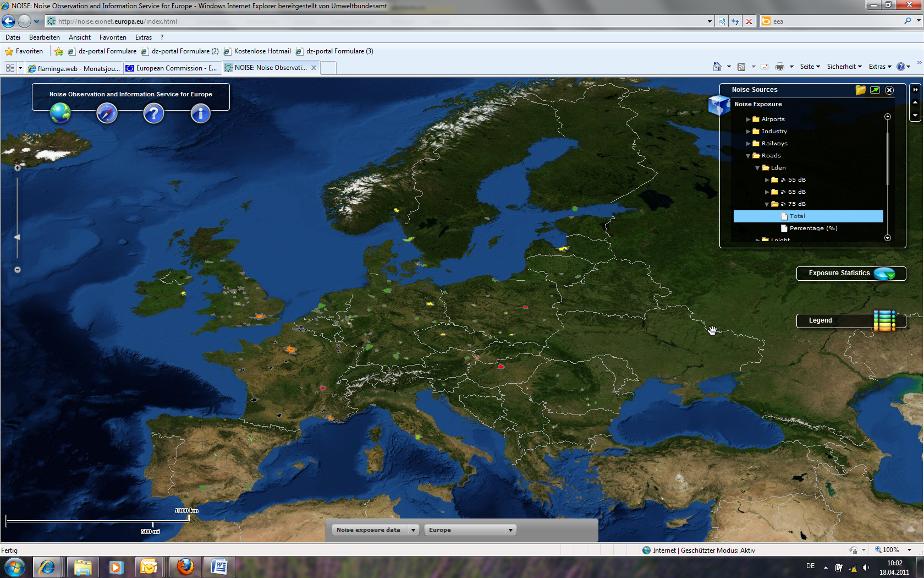Open Exposure Statistics chart icon
This screenshot has width=924, height=578.
[885, 274]
